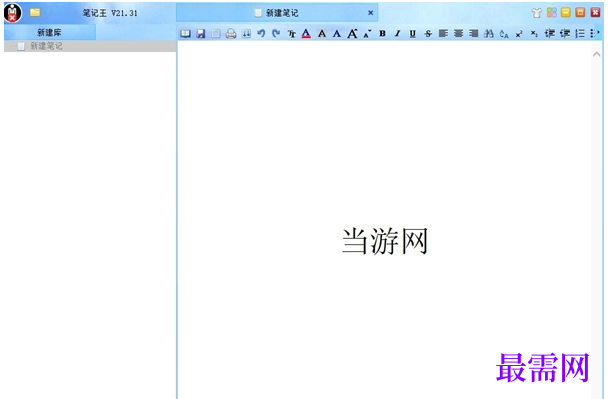Minimize the 笔记王 window
This screenshot has height=399, width=608.
click(566, 12)
